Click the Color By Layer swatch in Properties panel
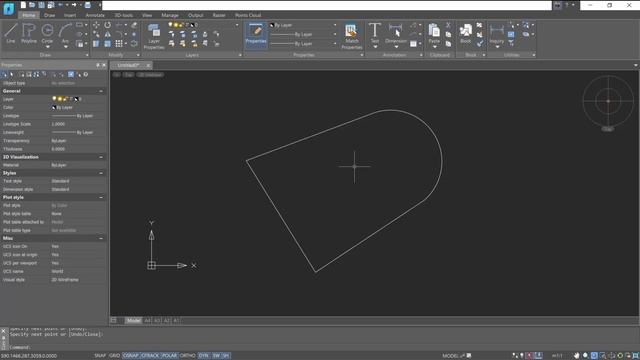640x360 pixels. point(53,107)
